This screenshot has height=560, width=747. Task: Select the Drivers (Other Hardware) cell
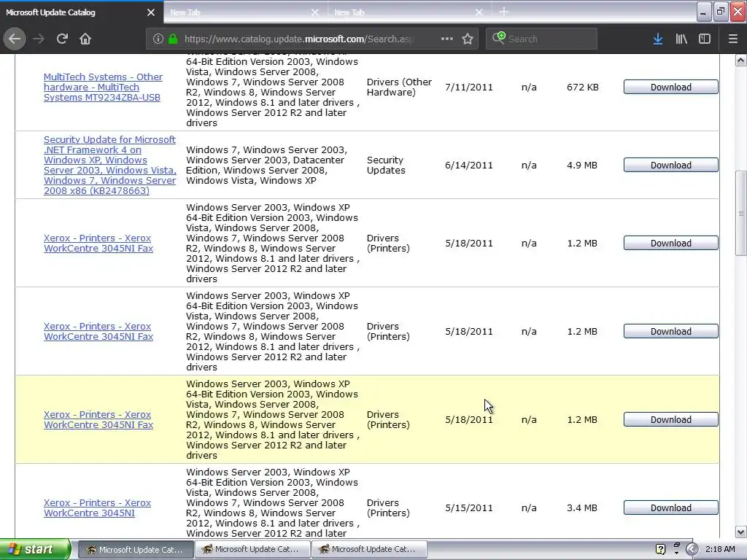coord(399,87)
